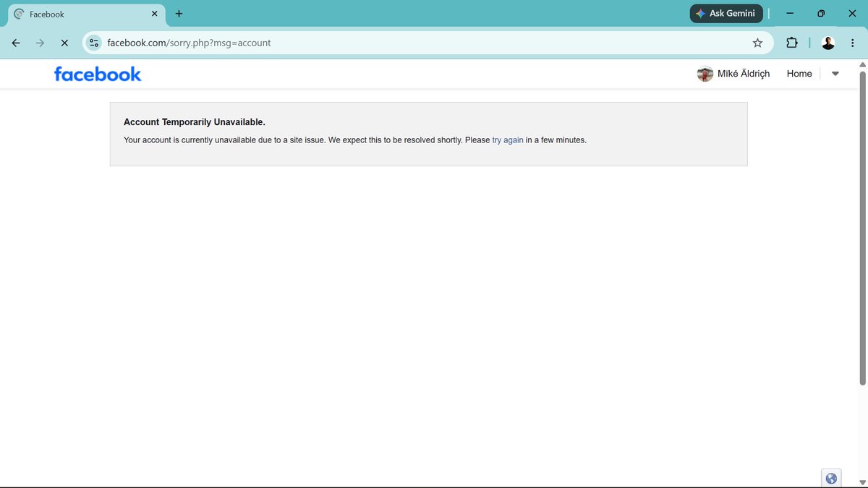Screen dimensions: 868x488
Task: Select the Facebook browser tab
Action: [86, 14]
